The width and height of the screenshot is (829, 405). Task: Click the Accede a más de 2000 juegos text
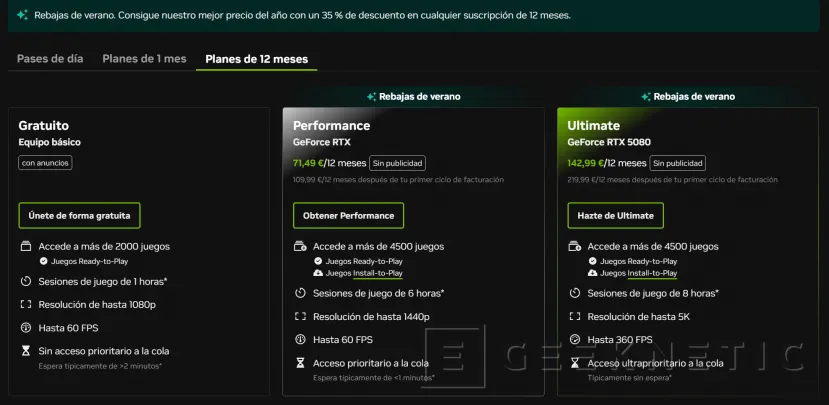104,246
